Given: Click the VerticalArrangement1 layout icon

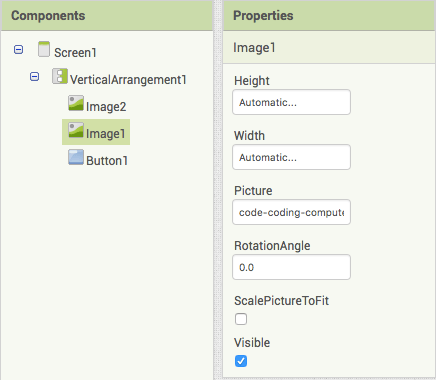Looking at the screenshot, I should click(60, 76).
